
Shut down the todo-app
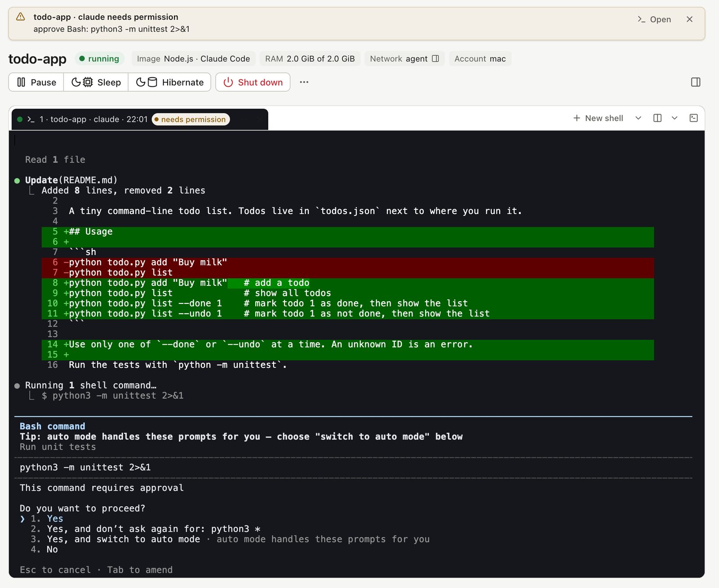coord(253,82)
